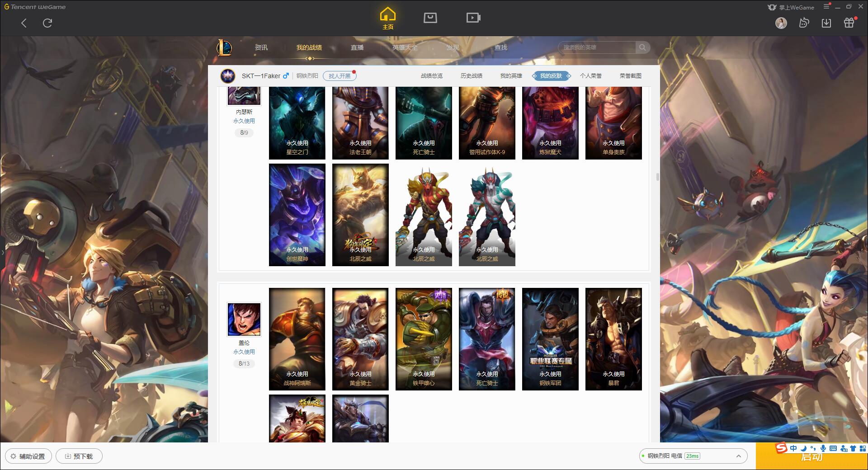
Task: Open the store box icon in top bar
Action: pos(430,18)
